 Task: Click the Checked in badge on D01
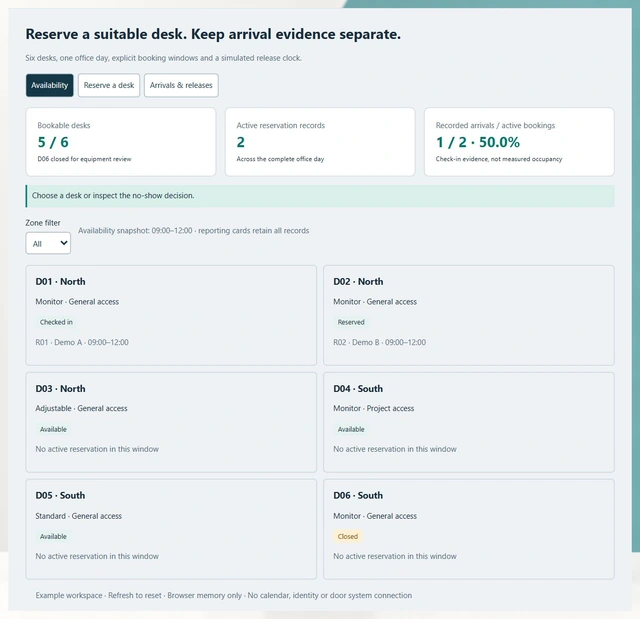click(x=56, y=322)
